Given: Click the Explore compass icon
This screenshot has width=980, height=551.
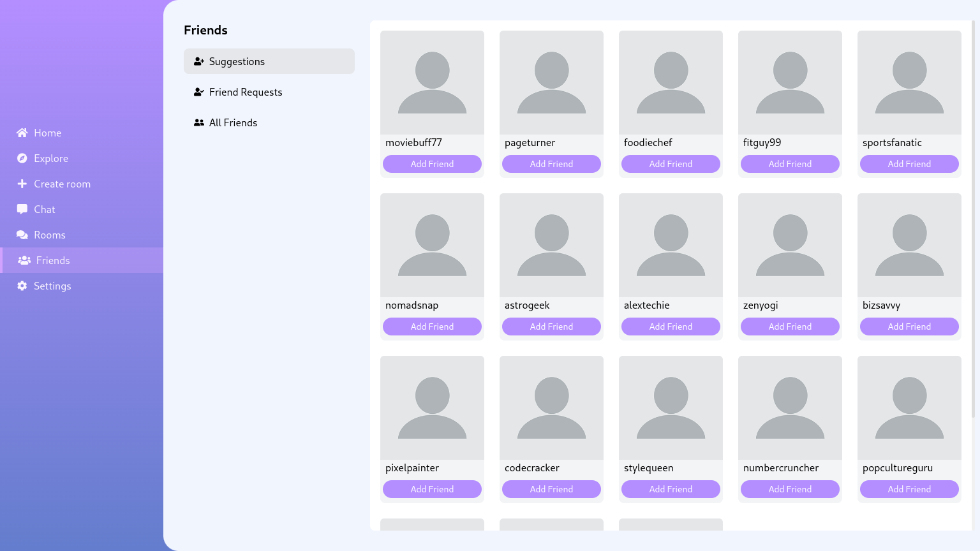Looking at the screenshot, I should click(x=22, y=158).
